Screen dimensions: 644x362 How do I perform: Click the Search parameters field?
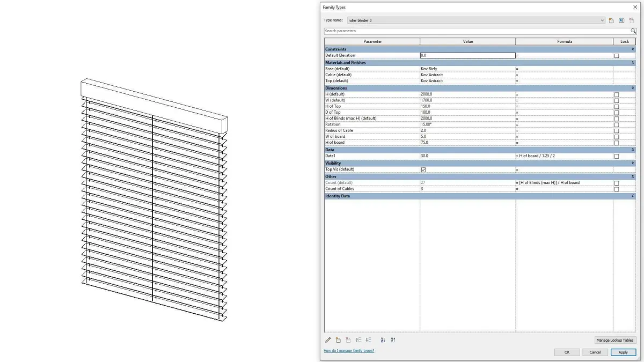pyautogui.click(x=477, y=31)
